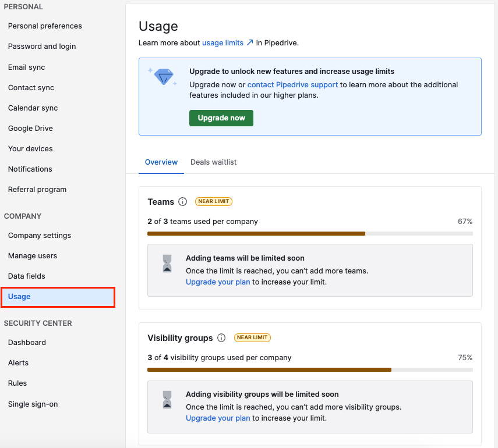The height and width of the screenshot is (448, 498).
Task: Select the Overview tab
Action: pos(161,162)
